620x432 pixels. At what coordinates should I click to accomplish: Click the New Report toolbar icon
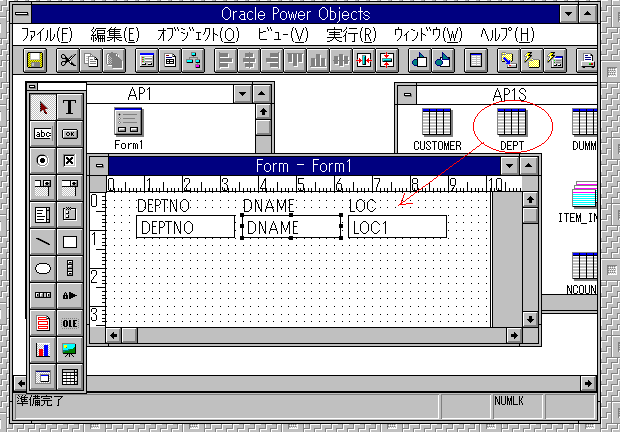[170, 60]
